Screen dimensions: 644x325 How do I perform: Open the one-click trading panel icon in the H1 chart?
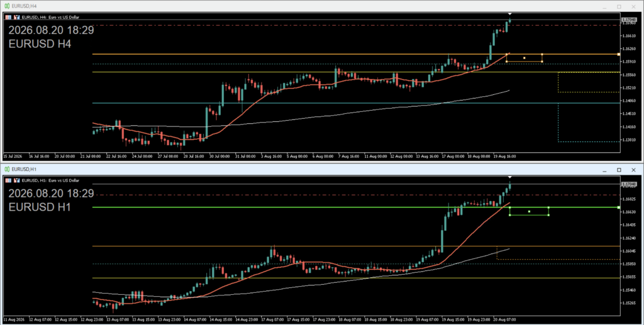[8, 180]
